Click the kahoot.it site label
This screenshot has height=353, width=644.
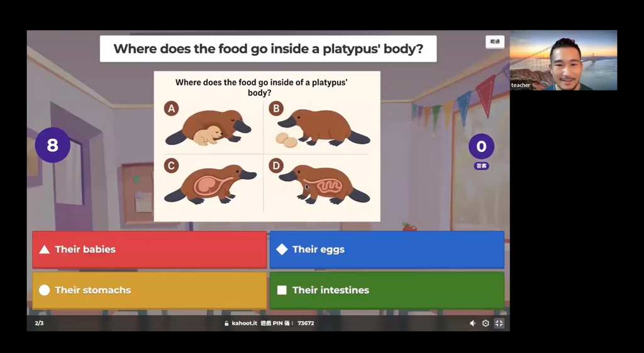[x=244, y=323]
